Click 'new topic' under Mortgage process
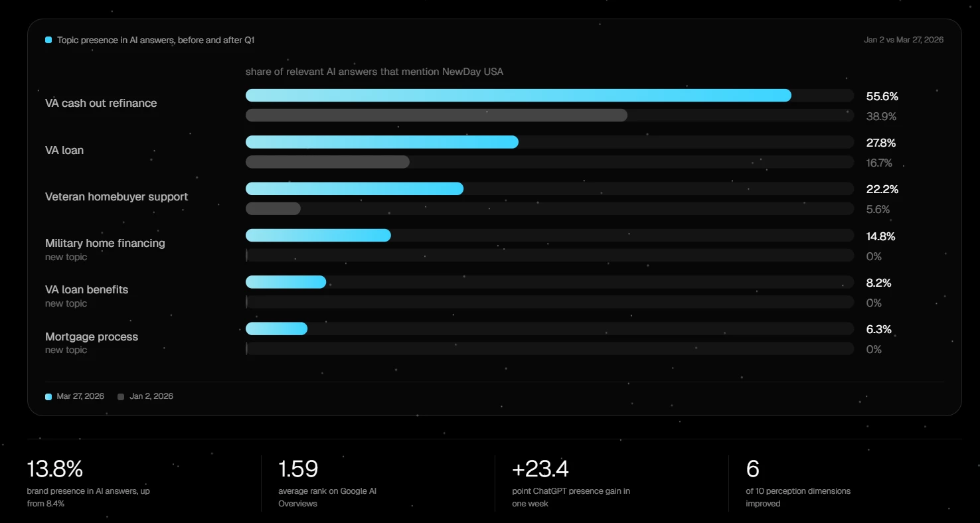 tap(66, 350)
